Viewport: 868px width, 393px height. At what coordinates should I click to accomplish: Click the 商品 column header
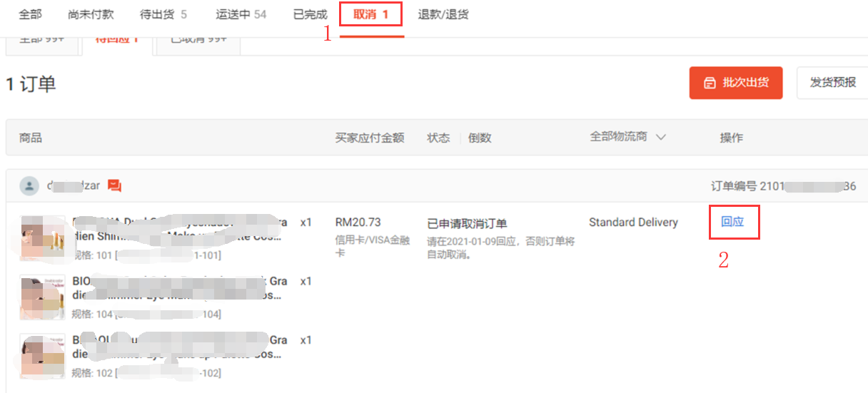point(31,138)
